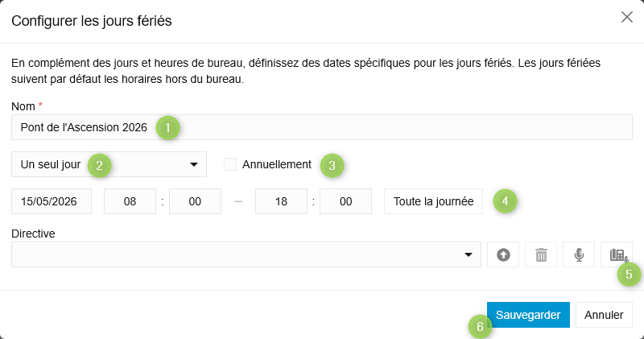The image size is (644, 339).
Task: Click the end hour field showing 18
Action: coord(281,201)
